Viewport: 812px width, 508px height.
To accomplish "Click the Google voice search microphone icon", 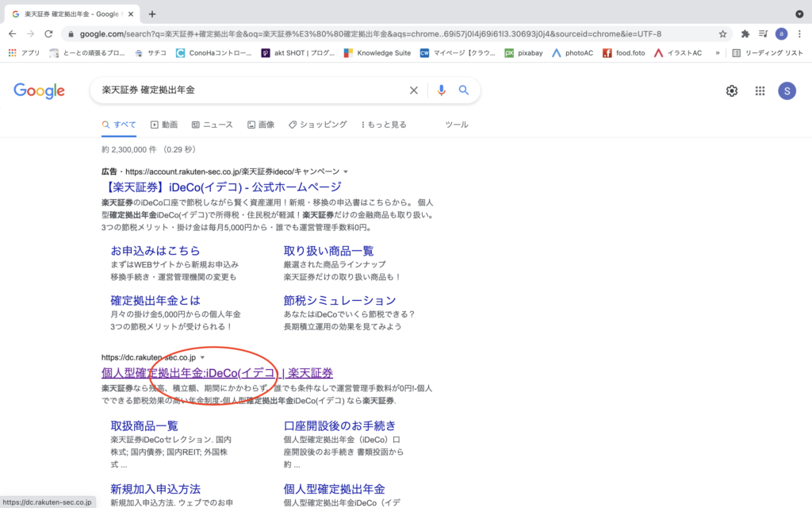I will click(x=442, y=90).
